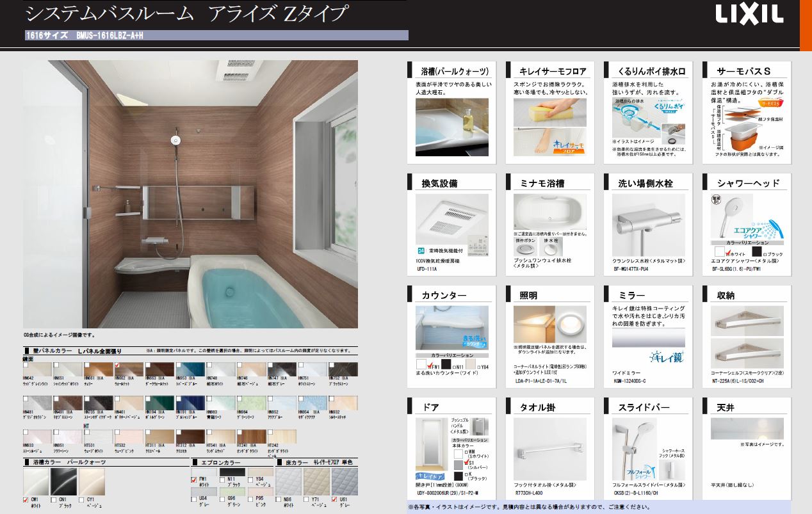The height and width of the screenshot is (514, 812).
Task: Select the N86 ホワイト floor swatch
Action: pyautogui.click(x=288, y=481)
